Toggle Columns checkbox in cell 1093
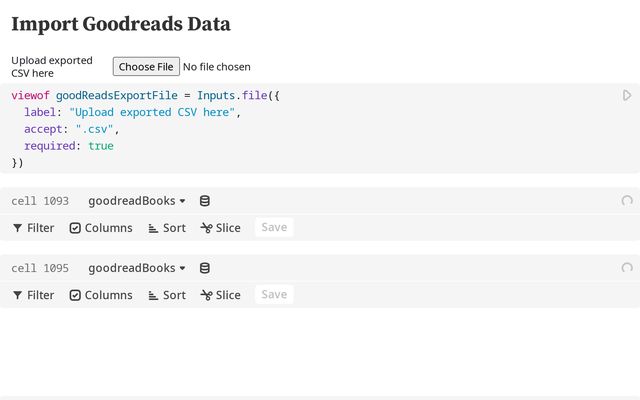640x400 pixels. point(75,228)
